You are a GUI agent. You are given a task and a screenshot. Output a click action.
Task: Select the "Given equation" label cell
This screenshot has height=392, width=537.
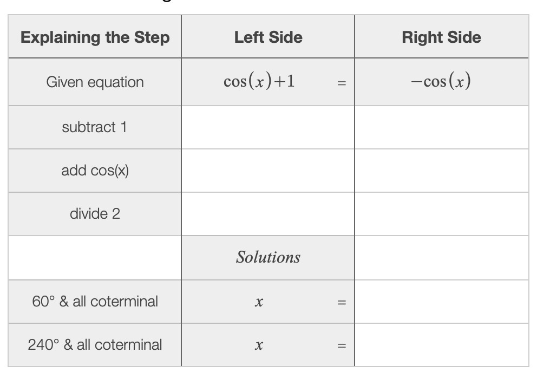coord(95,82)
